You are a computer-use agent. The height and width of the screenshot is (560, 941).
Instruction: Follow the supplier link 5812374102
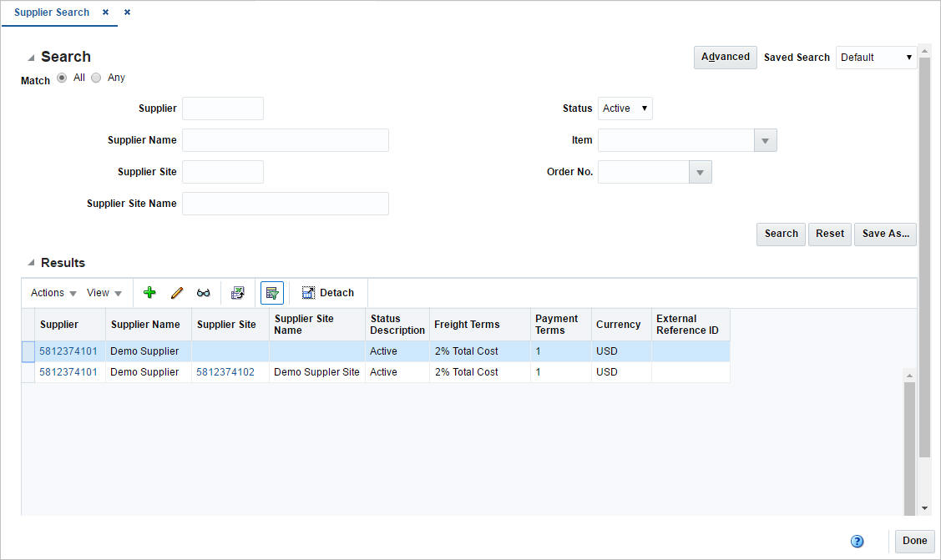coord(225,371)
